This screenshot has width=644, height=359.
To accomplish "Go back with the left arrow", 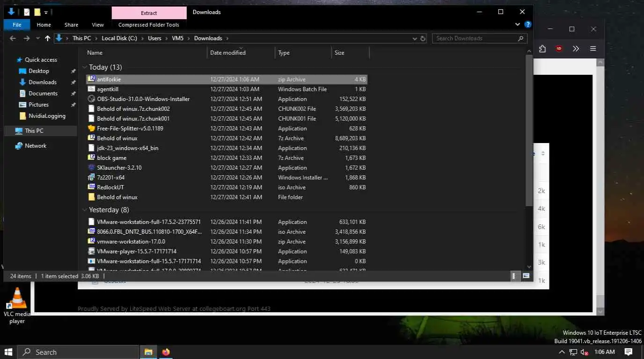I will [x=13, y=38].
